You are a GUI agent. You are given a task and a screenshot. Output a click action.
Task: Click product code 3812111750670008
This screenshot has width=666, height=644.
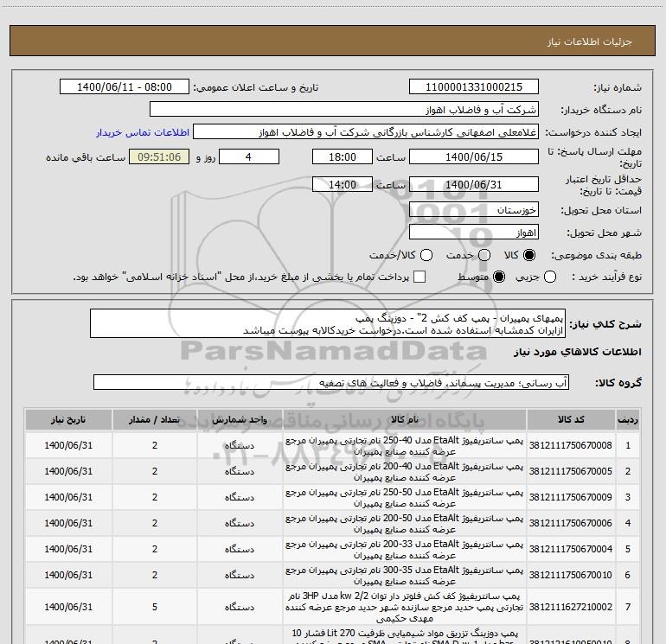pyautogui.click(x=571, y=445)
